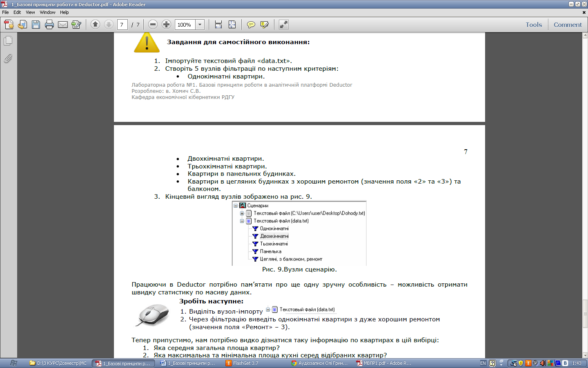The width and height of the screenshot is (588, 368).
Task: Zoom in with the plus button
Action: coord(166,25)
